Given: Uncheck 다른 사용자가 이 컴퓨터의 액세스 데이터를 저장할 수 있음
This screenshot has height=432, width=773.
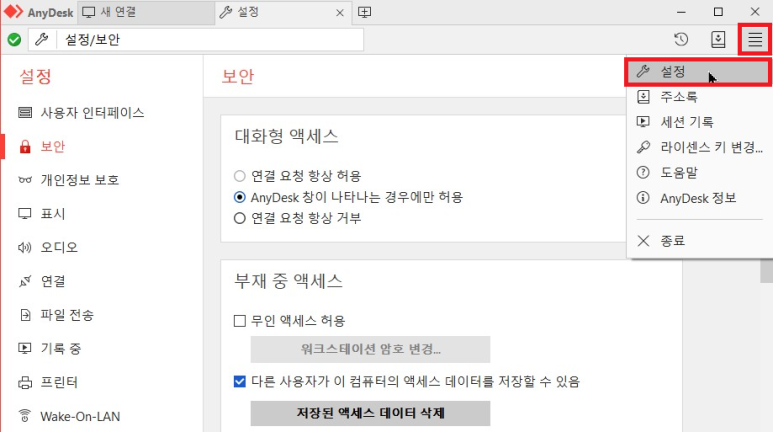Looking at the screenshot, I should pos(240,382).
